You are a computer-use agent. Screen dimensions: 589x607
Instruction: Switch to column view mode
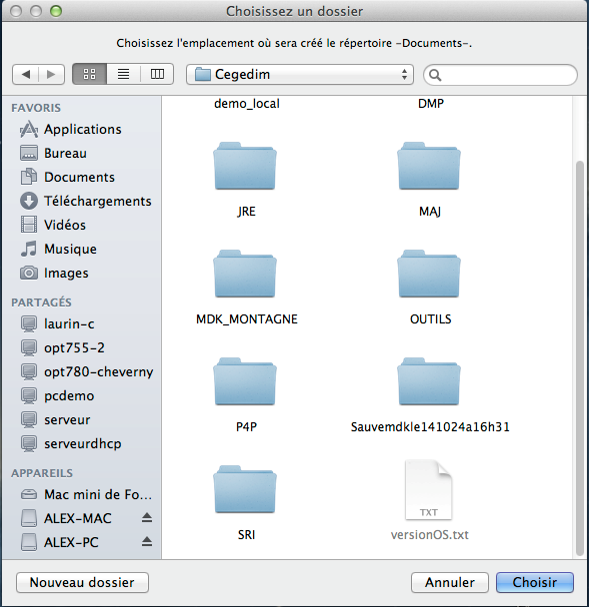point(157,74)
